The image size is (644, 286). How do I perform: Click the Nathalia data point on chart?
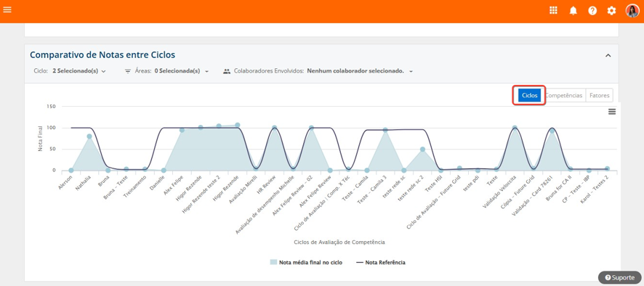click(89, 136)
